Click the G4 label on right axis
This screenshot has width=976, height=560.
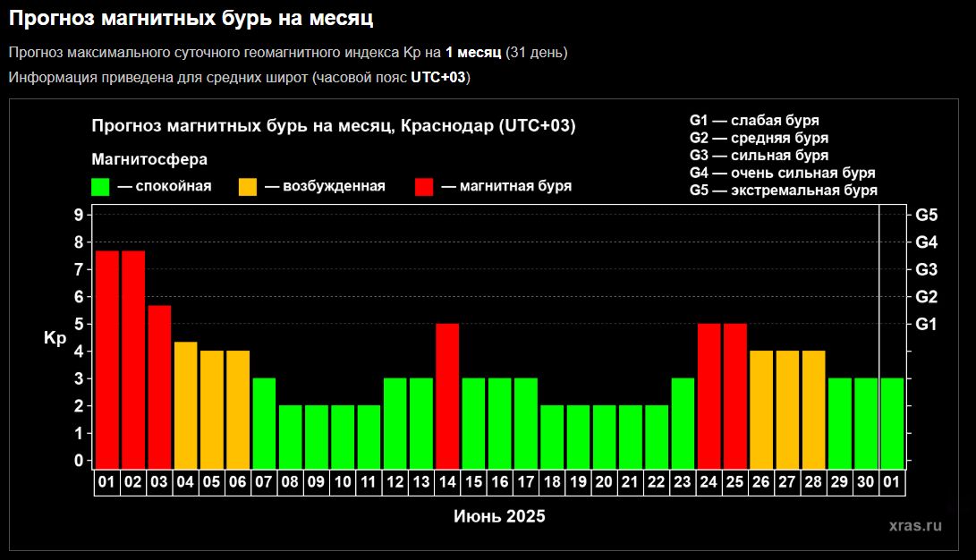point(926,242)
